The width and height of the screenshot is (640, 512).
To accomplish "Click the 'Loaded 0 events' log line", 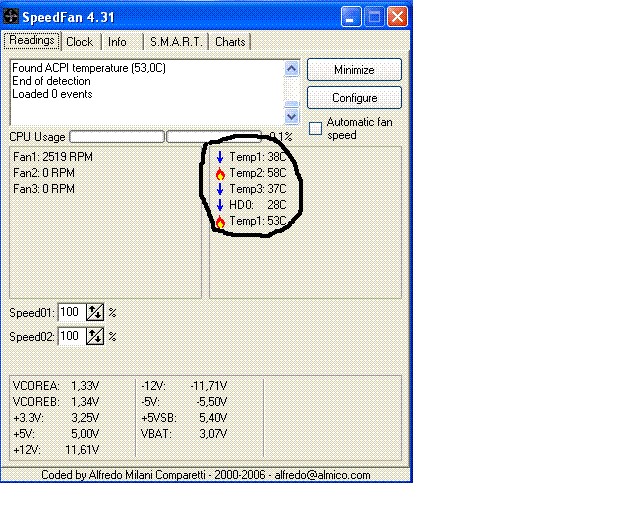I will [x=52, y=94].
